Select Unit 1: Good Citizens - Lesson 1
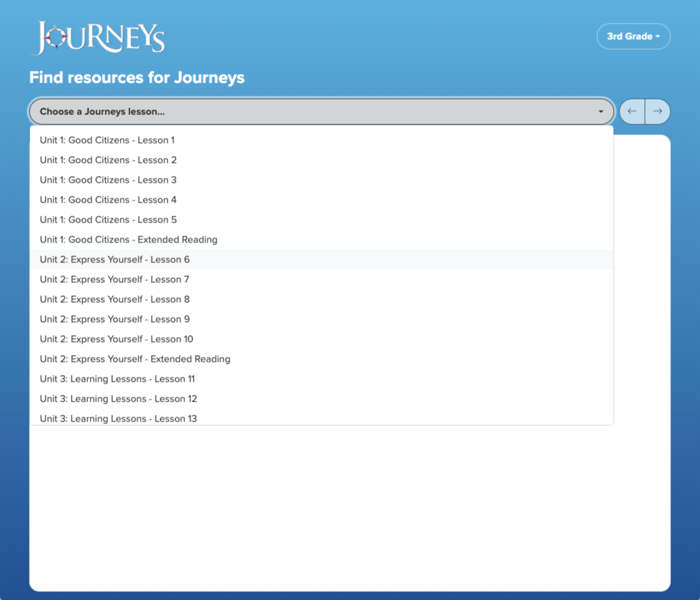 click(322, 140)
